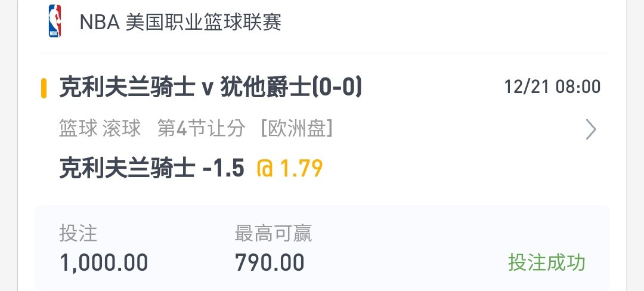Open the 克利夫兰骑士 v 犹他爵士 match title
The height and width of the screenshot is (291, 644).
click(x=210, y=88)
